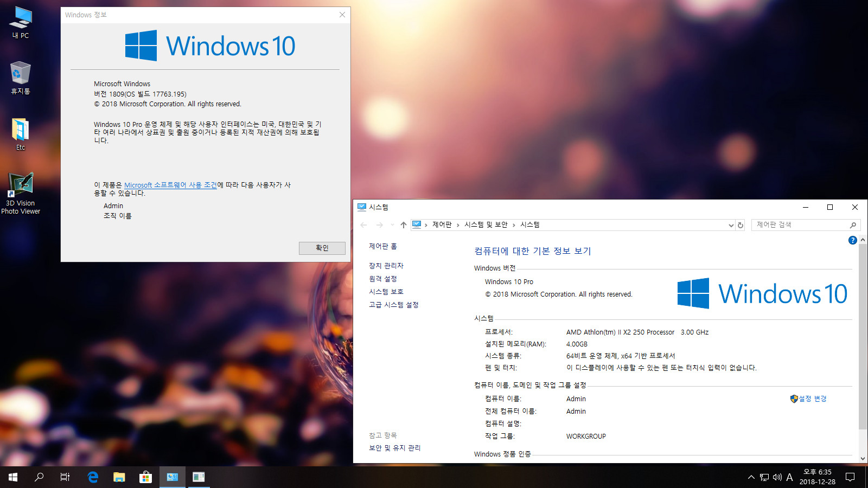Click the scrollbar up arrow in 시스템
This screenshot has height=488, width=868.
coord(863,239)
